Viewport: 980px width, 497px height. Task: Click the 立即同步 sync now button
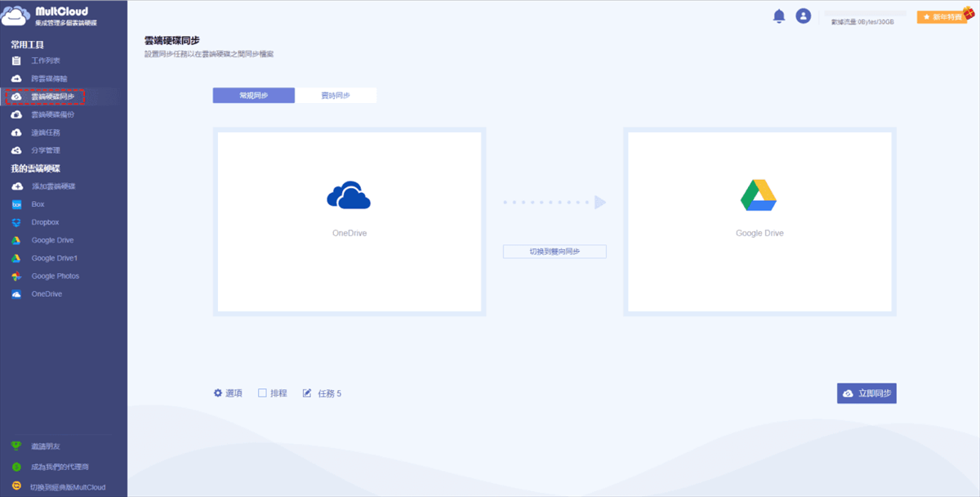click(866, 393)
